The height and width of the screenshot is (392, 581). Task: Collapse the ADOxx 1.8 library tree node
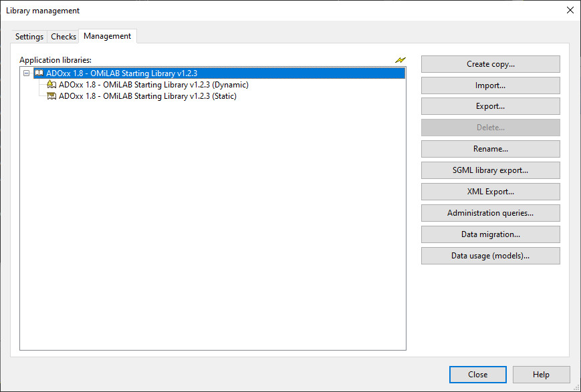tap(26, 73)
